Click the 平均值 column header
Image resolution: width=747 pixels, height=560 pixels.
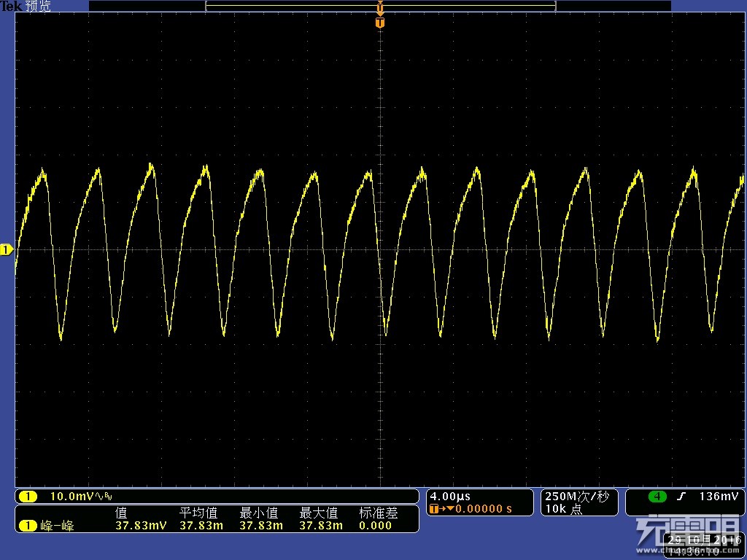pyautogui.click(x=198, y=513)
